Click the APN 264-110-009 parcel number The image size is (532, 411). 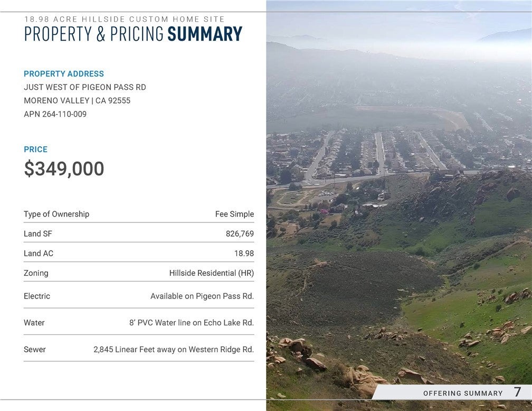[x=55, y=114]
